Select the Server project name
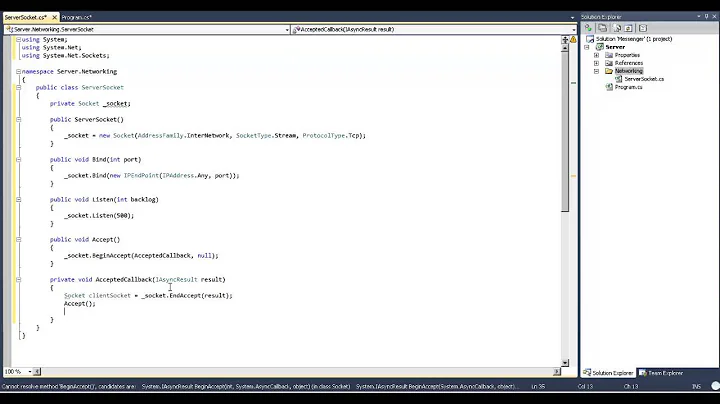Image resolution: width=720 pixels, height=404 pixels. point(615,47)
